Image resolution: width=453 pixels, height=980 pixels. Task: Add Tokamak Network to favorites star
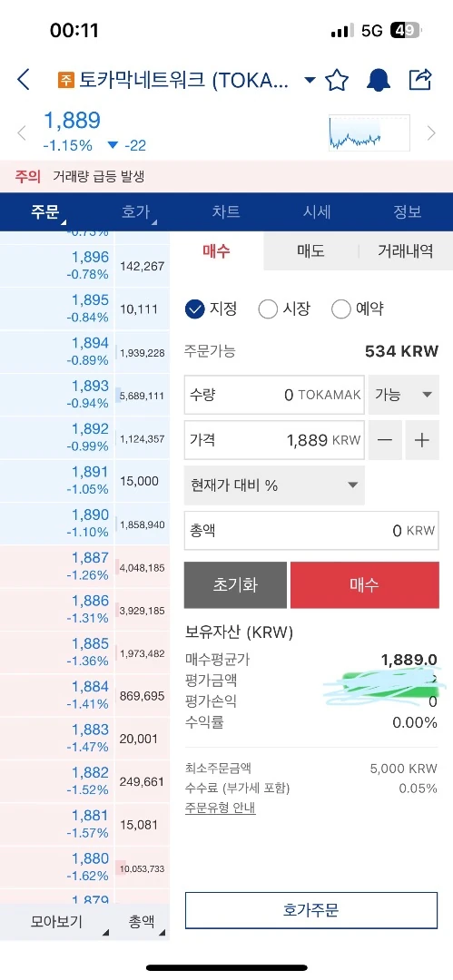coord(337,80)
